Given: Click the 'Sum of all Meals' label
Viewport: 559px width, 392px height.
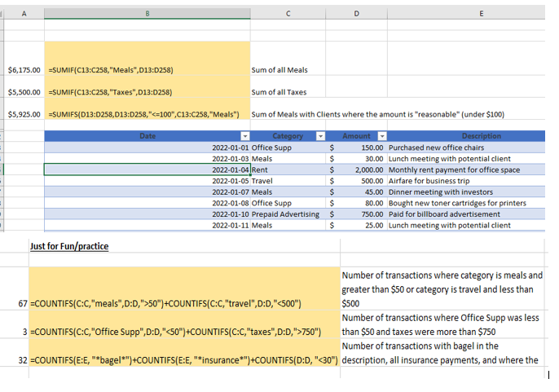Looking at the screenshot, I should (x=279, y=70).
